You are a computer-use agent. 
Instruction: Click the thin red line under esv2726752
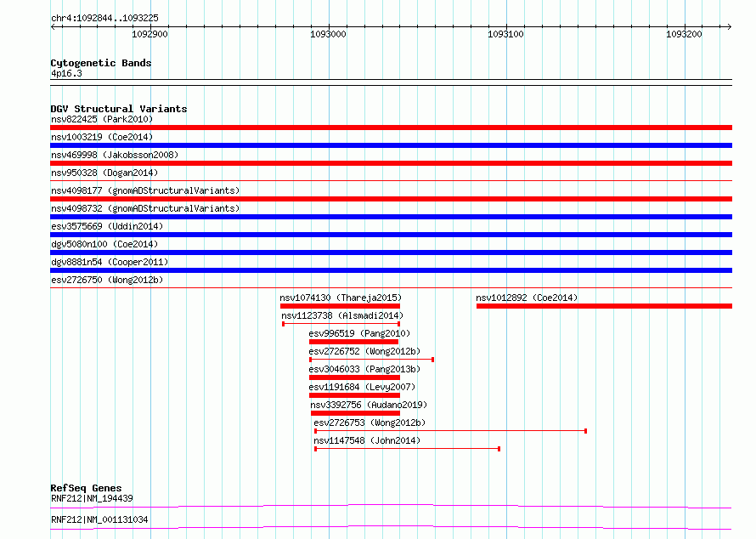point(371,360)
